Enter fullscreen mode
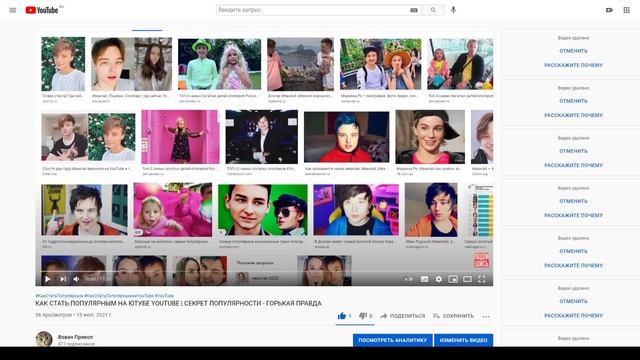The image size is (640, 360). [x=482, y=279]
